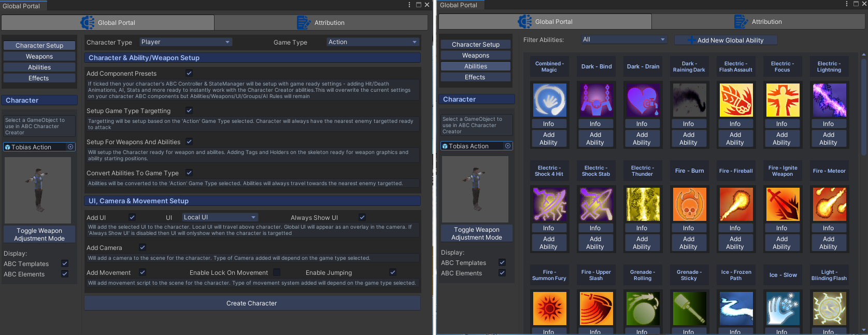Click the Fire Ignite Weapon icon
868x335 pixels.
[x=782, y=204]
